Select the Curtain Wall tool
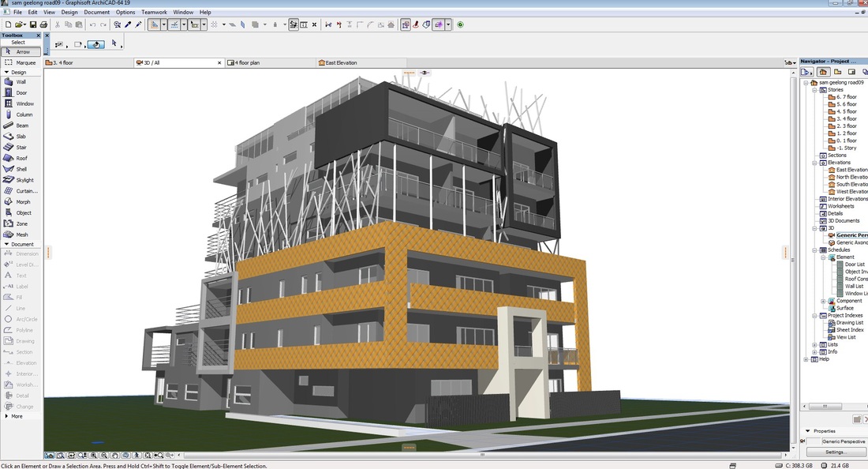 24,190
